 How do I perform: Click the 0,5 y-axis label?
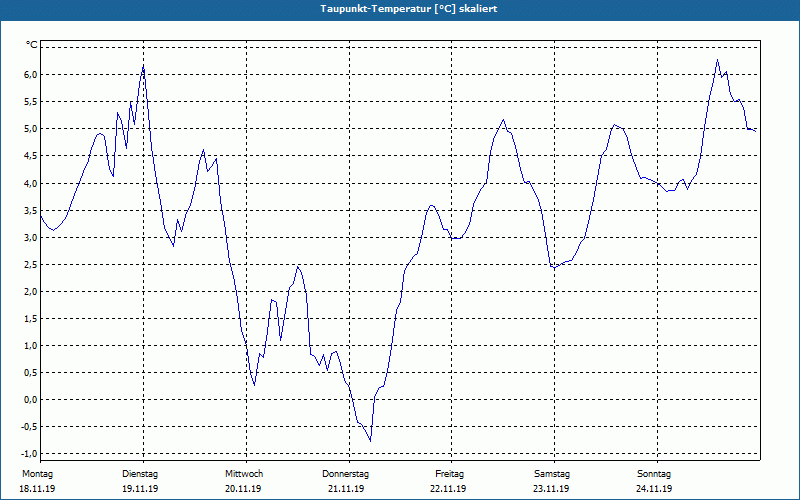[31, 372]
